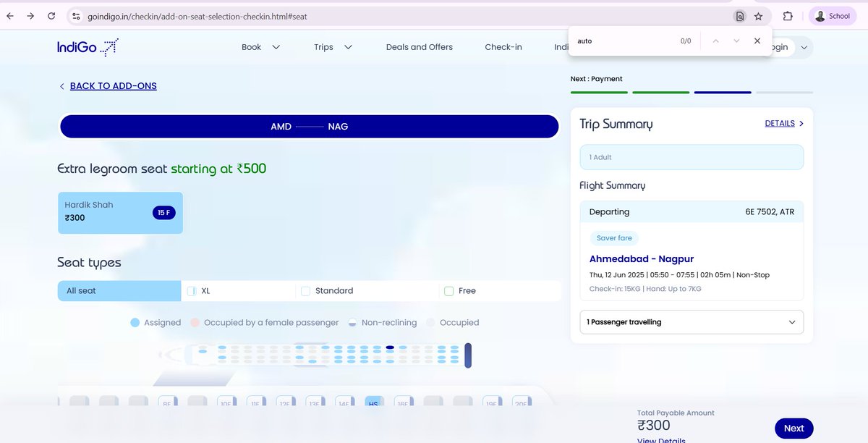This screenshot has width=868, height=443.
Task: Jump to next find result
Action: point(736,41)
